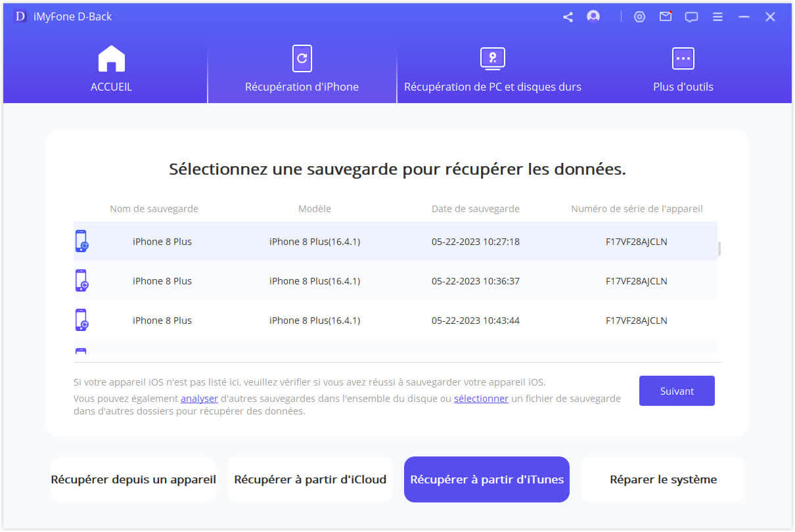Open the user account avatar icon
This screenshot has height=532, width=795.
(x=593, y=16)
